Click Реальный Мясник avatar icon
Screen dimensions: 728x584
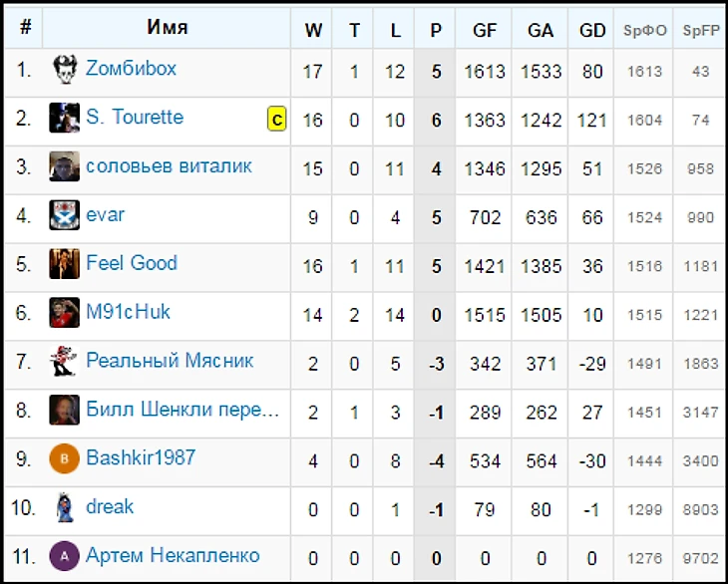point(64,361)
